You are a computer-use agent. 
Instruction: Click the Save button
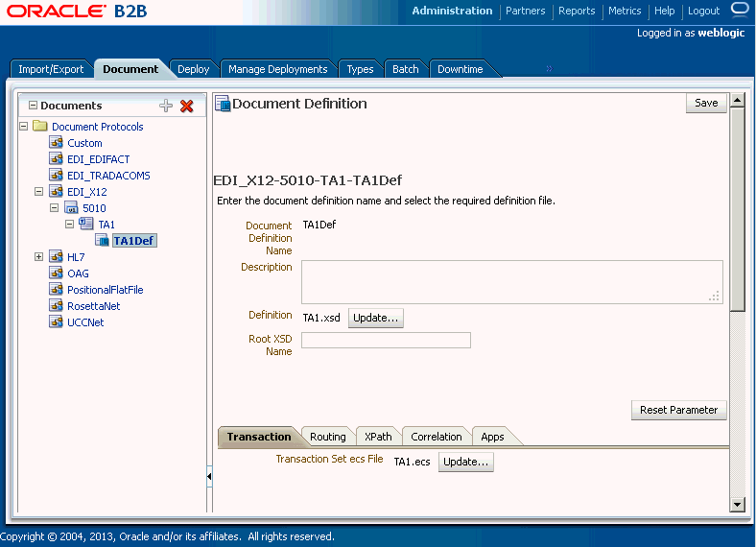706,103
